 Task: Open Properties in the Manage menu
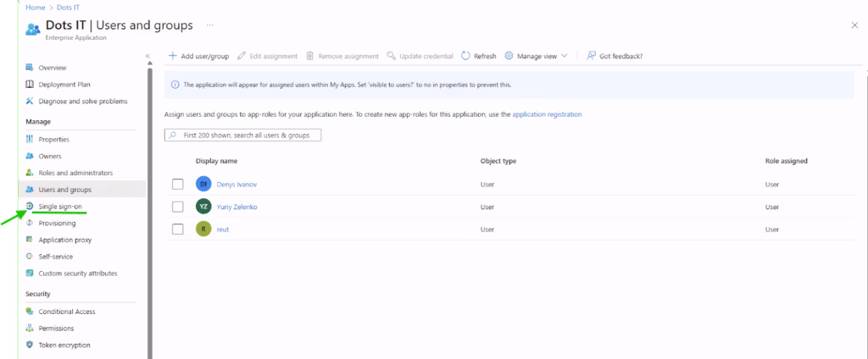pos(53,139)
